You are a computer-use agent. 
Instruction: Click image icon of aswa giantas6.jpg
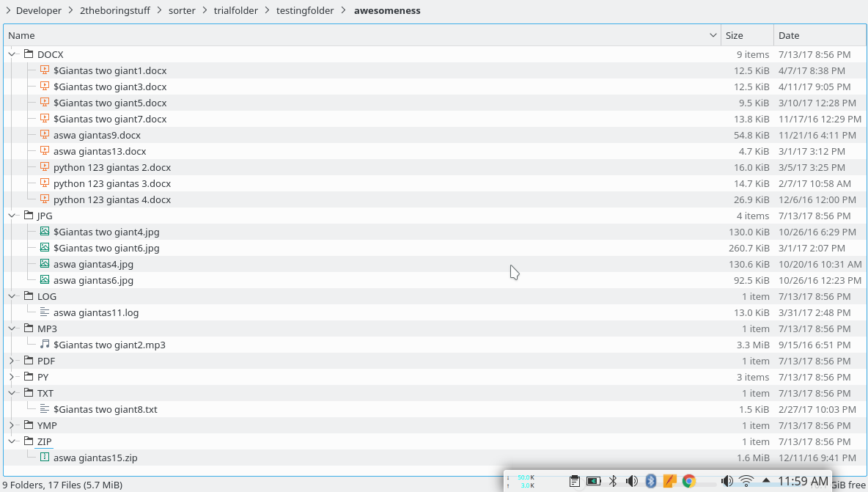(45, 279)
